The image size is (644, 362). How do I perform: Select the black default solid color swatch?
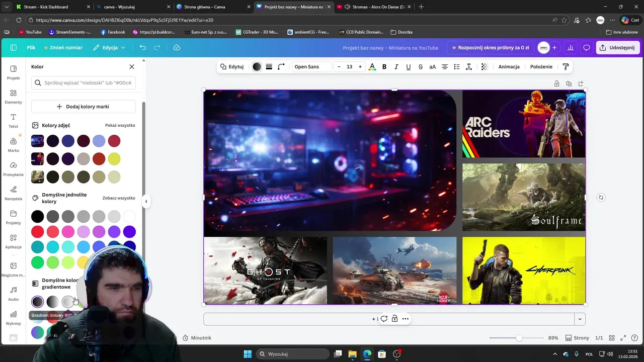tap(38, 217)
